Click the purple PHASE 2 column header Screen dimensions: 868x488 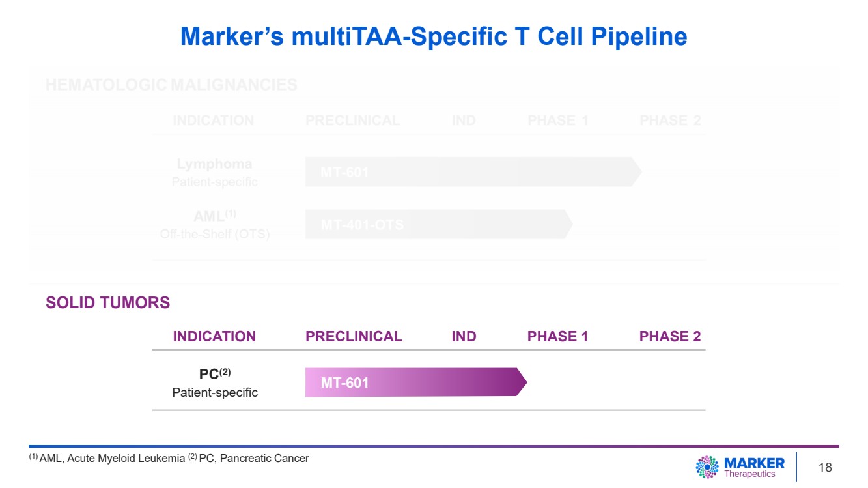coord(670,337)
